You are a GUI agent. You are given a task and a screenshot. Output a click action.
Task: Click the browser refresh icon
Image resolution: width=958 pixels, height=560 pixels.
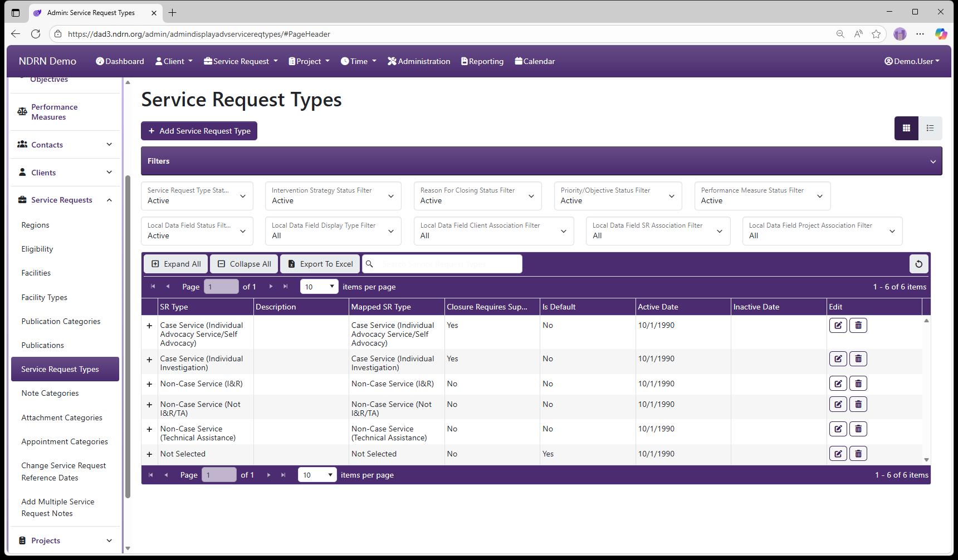[x=36, y=34]
